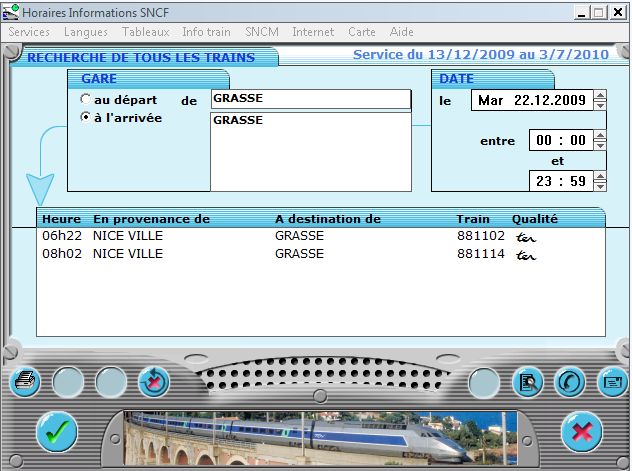Click the printer icon button

(x=25, y=381)
